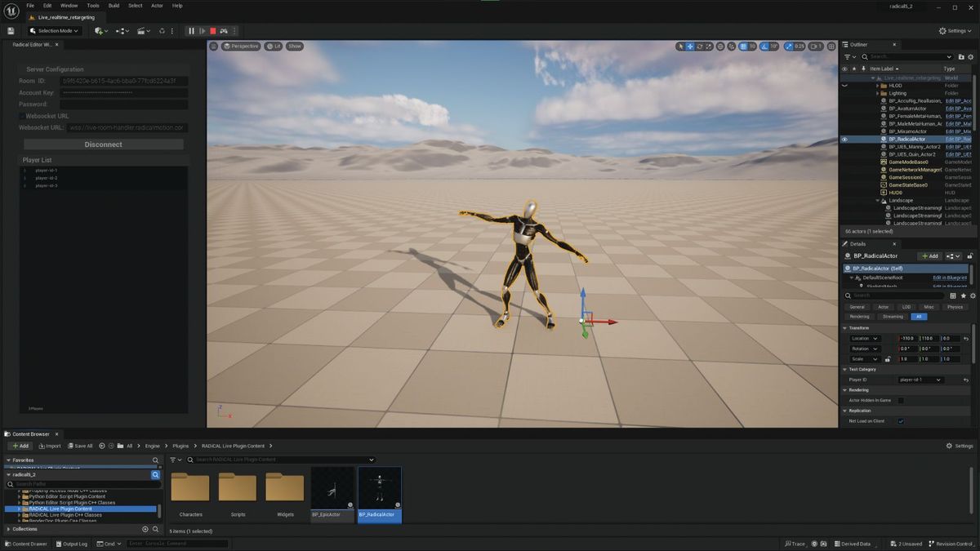The image size is (980, 551).
Task: Click the Import icon in Content Browser
Action: coord(51,446)
